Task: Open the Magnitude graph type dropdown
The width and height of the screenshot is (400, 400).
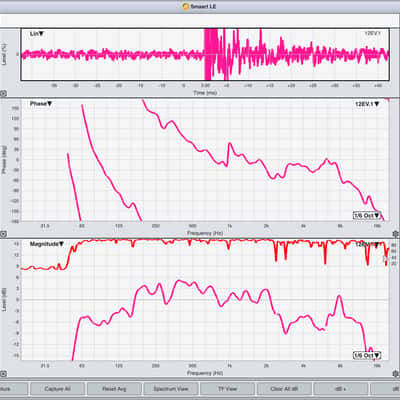Action: 47,244
